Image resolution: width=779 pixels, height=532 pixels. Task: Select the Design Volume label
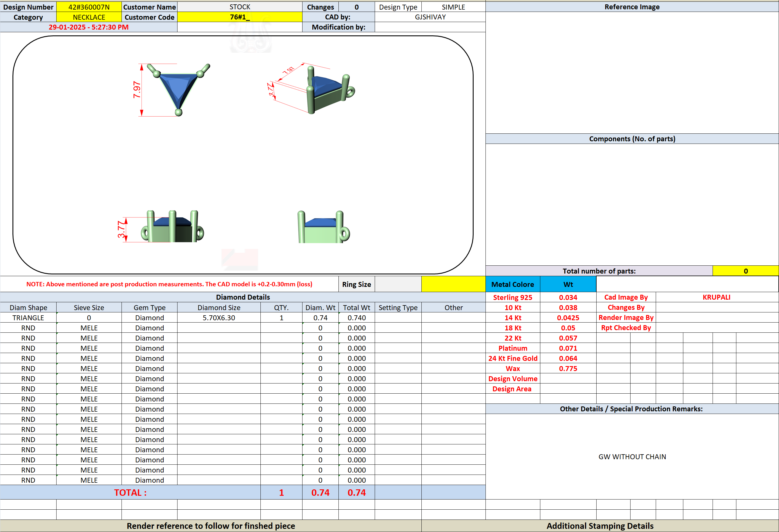(513, 379)
